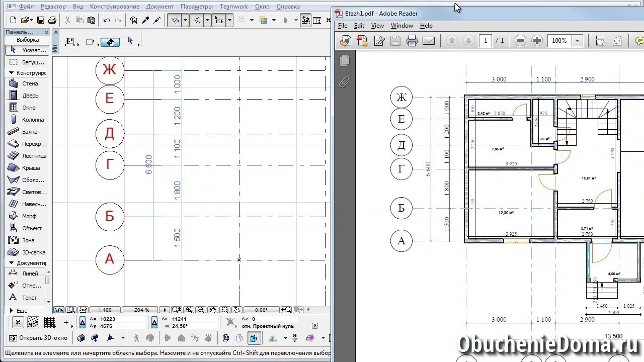This screenshot has height=362, width=644.
Task: Open the Adobe Reader page thumbnails panel
Action: pyautogui.click(x=345, y=61)
